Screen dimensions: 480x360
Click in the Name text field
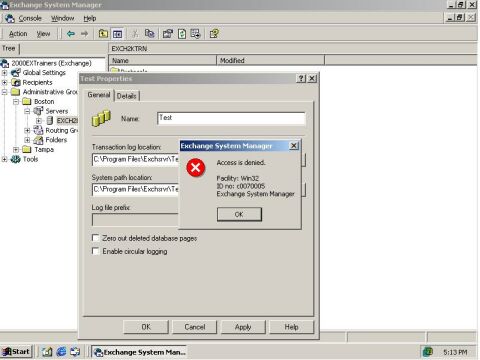tap(231, 118)
